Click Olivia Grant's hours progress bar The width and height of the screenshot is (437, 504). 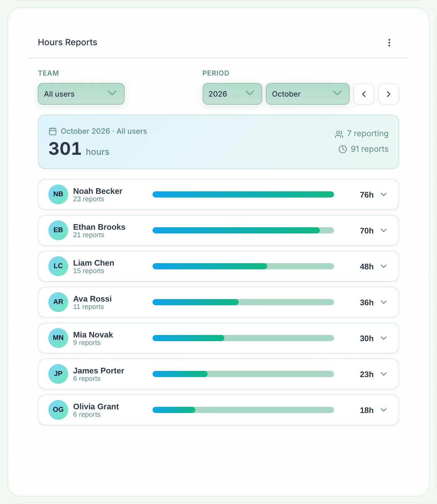[243, 410]
